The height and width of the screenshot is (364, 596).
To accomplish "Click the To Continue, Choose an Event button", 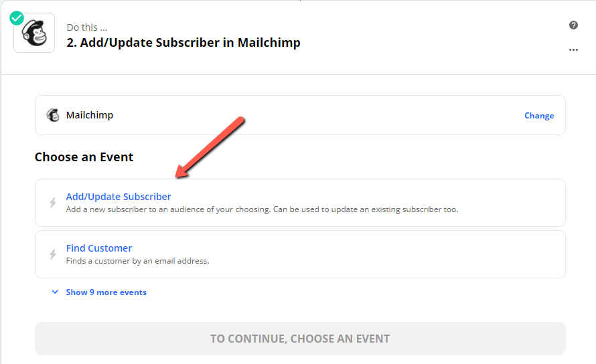I will 300,339.
